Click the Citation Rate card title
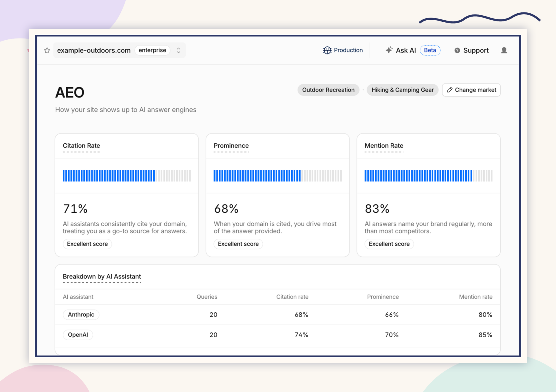 81,146
